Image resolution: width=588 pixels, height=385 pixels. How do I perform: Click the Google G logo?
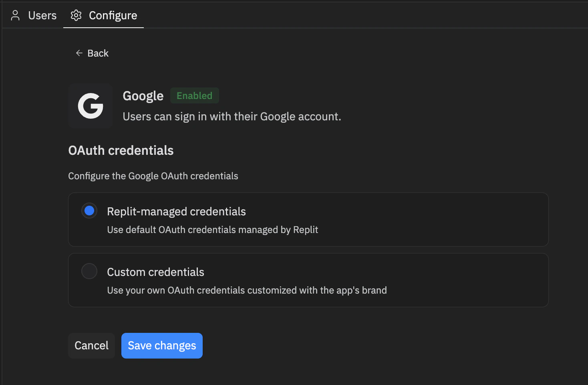91,106
